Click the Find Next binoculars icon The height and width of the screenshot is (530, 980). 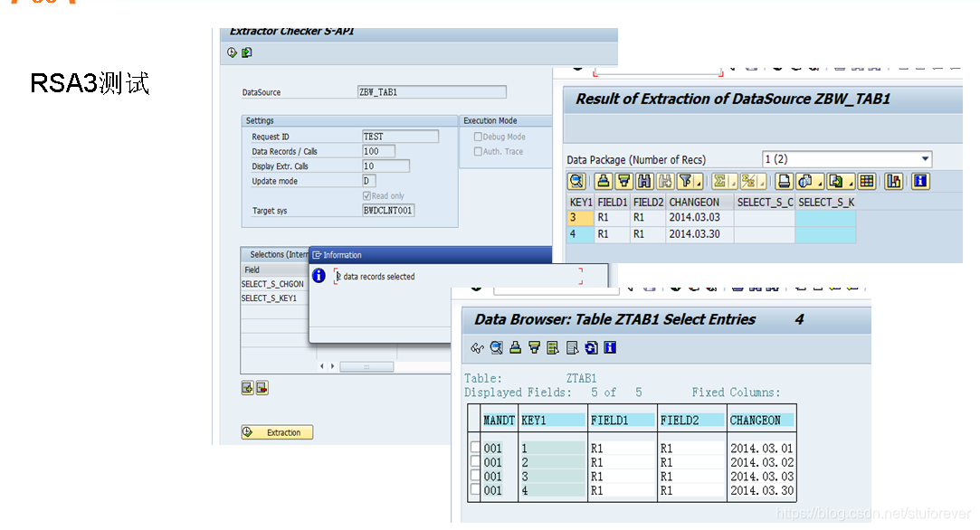[x=665, y=181]
